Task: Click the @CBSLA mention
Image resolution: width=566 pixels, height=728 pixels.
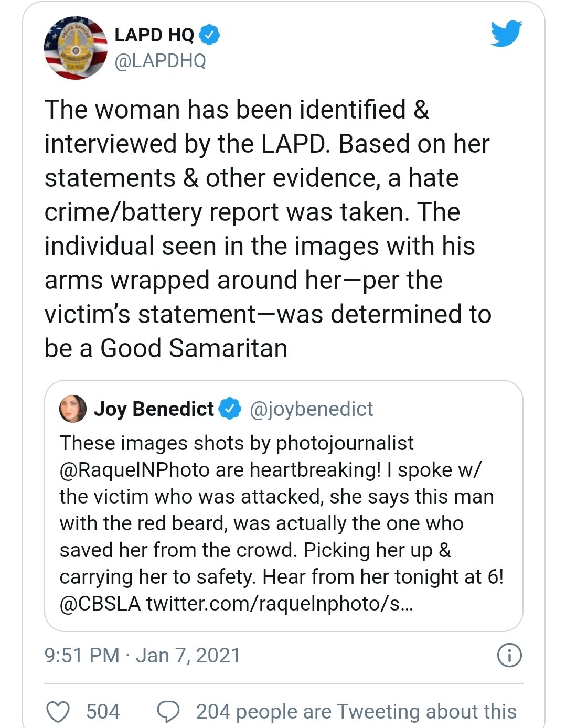Action: (x=100, y=603)
